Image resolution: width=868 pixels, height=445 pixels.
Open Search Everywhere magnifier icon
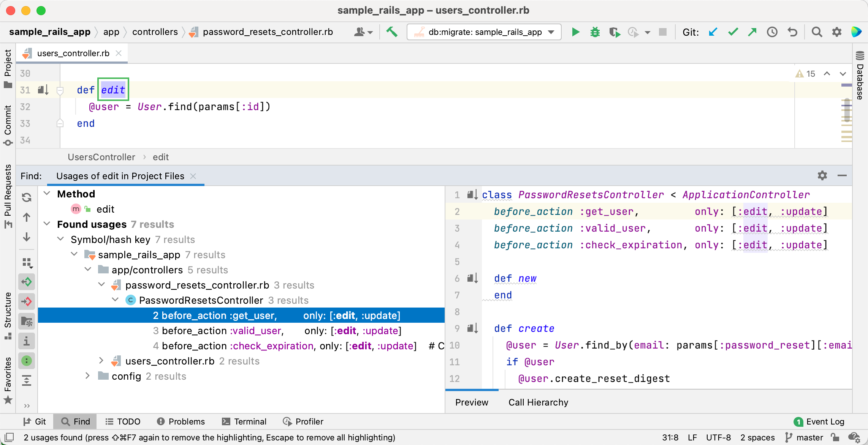pos(817,32)
